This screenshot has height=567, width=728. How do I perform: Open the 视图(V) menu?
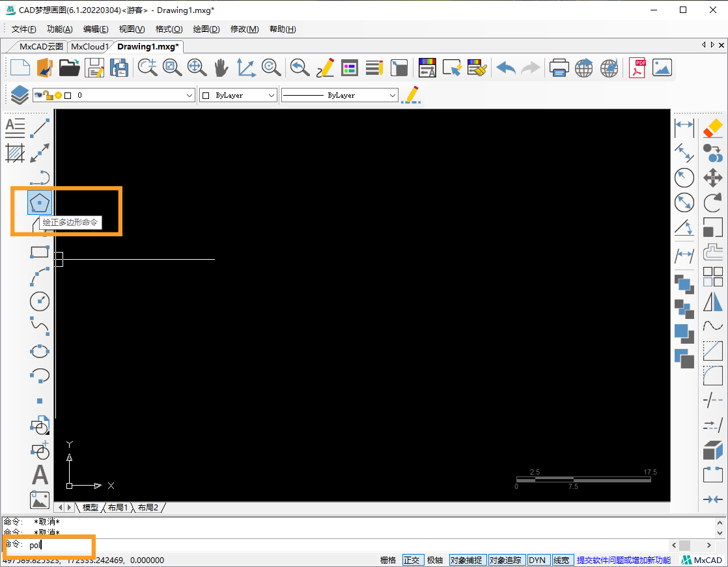point(132,29)
